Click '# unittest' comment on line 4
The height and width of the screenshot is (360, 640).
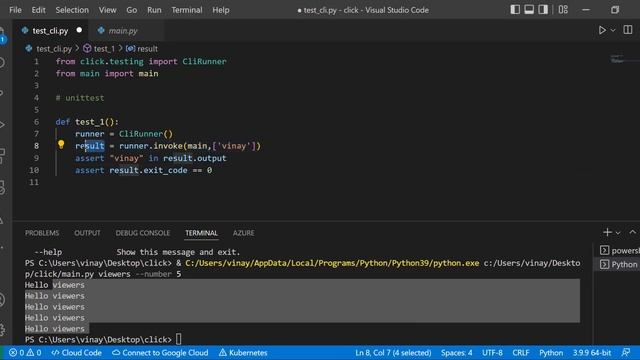coord(80,98)
